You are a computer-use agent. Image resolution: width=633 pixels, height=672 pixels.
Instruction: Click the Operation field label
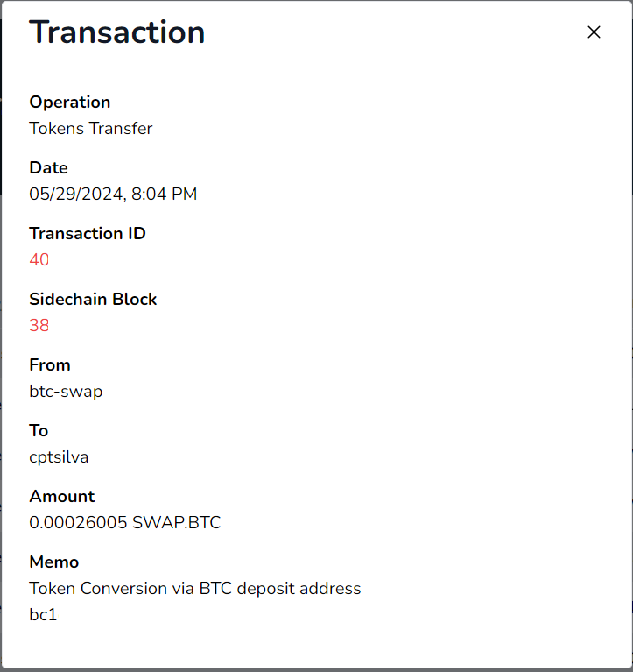point(70,103)
